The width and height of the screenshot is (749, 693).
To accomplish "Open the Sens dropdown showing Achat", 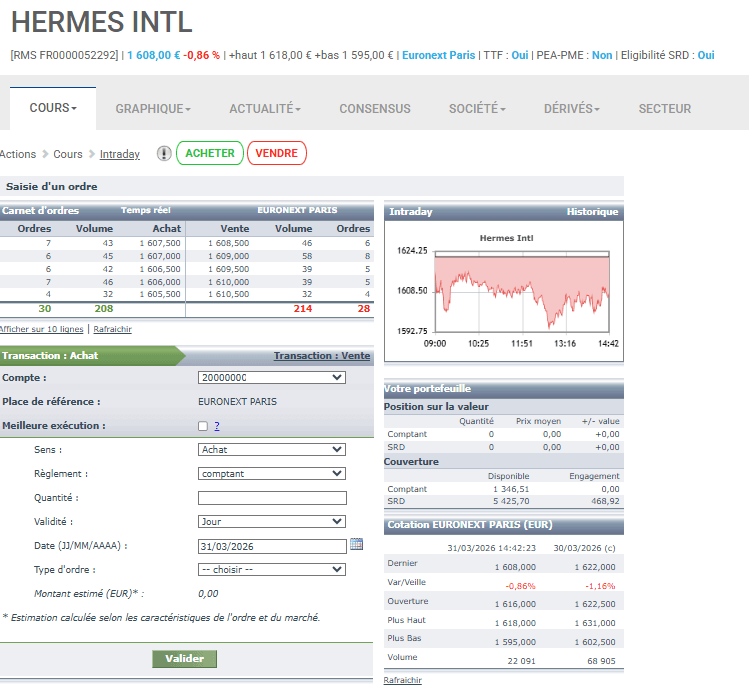I will [272, 449].
